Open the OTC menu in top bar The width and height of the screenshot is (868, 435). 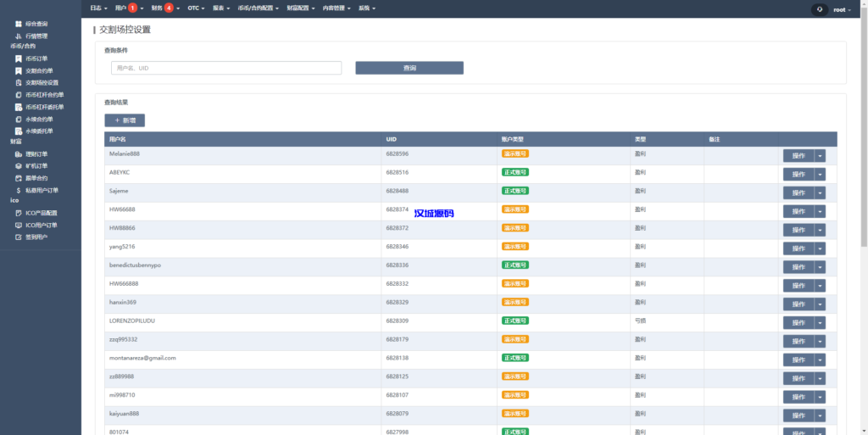(x=197, y=8)
